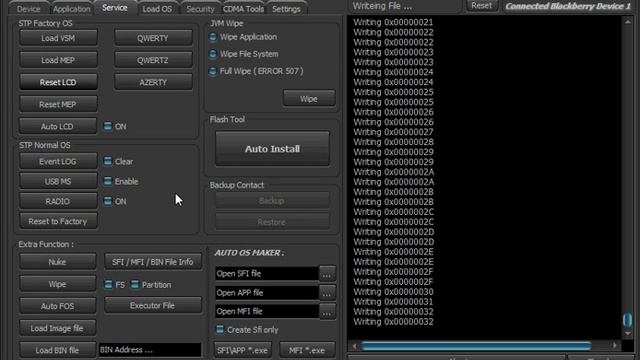Open the Load OS tab
640x360 pixels.
point(157,9)
